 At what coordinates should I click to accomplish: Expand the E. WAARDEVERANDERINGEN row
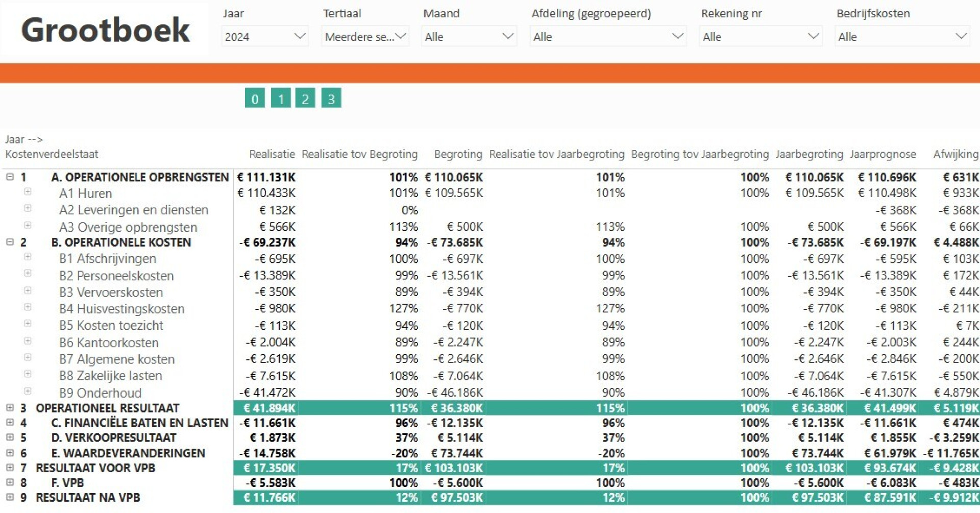10,453
